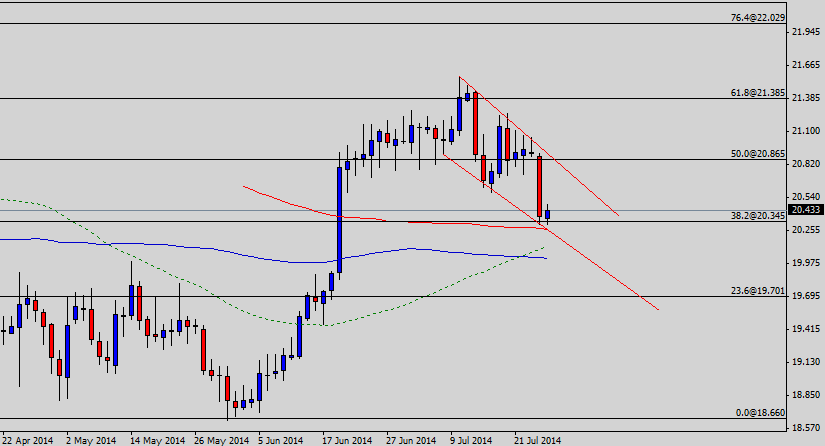Click the current price tag 20.433

pos(805,210)
